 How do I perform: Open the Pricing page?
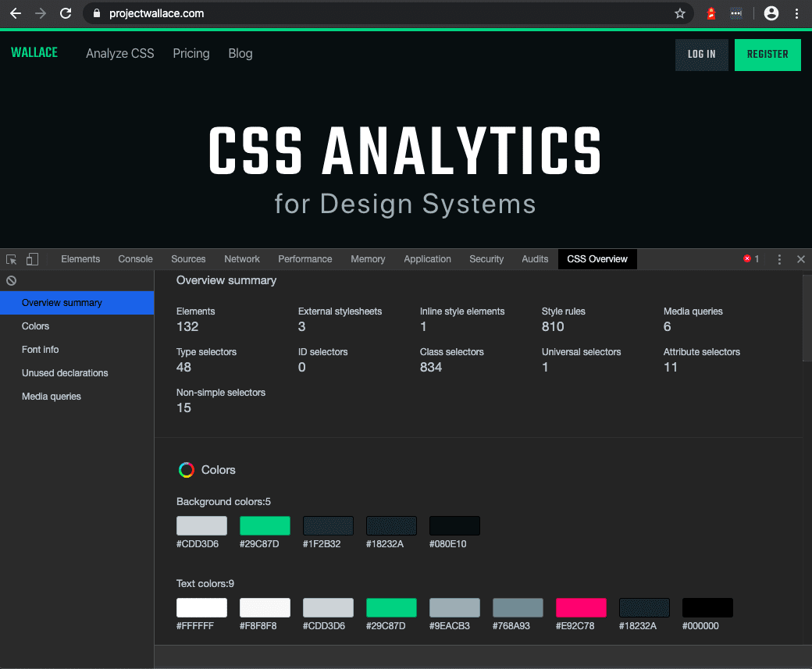(191, 53)
